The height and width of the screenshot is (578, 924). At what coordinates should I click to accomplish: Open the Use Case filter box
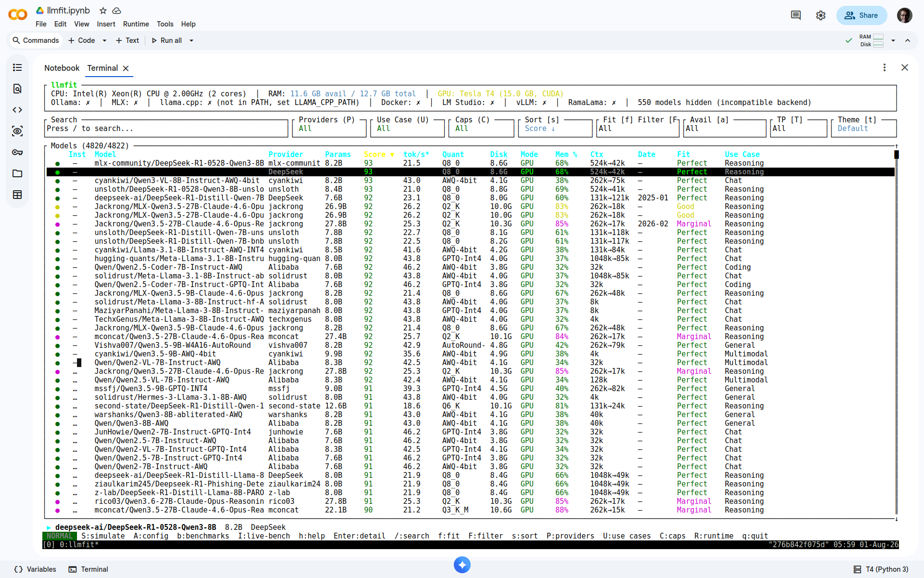408,129
